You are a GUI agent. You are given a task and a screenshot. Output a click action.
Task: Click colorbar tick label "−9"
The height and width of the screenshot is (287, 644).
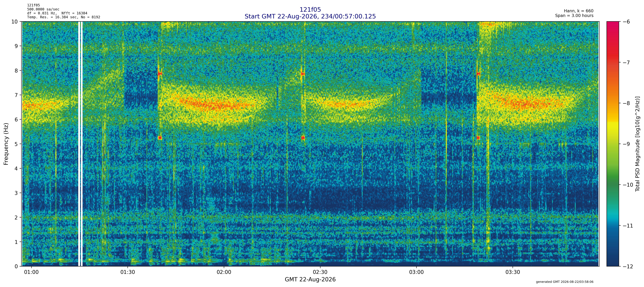click(x=626, y=144)
